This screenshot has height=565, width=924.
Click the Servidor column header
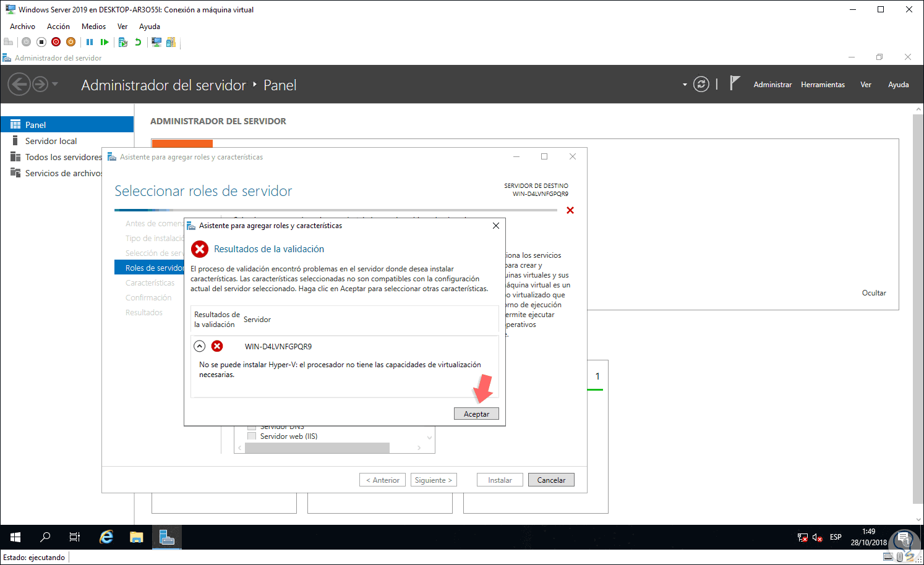pos(257,320)
